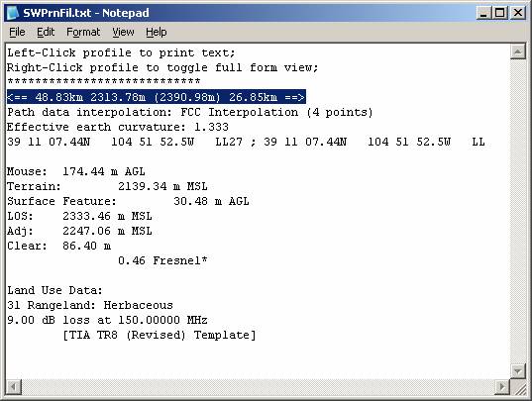Click the vertical scrollbar track
Image resolution: width=532 pixels, height=401 pixels.
[x=518, y=212]
